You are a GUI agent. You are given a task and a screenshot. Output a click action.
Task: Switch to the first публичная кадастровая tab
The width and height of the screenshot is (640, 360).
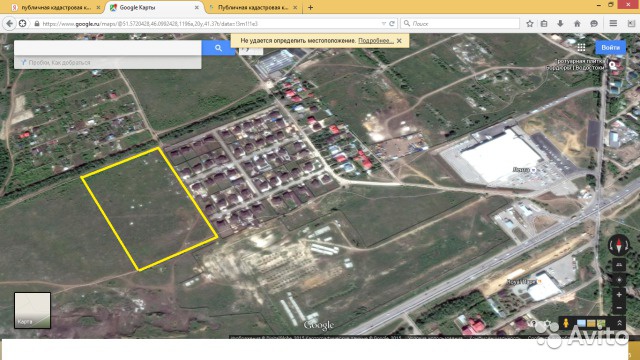56,7
